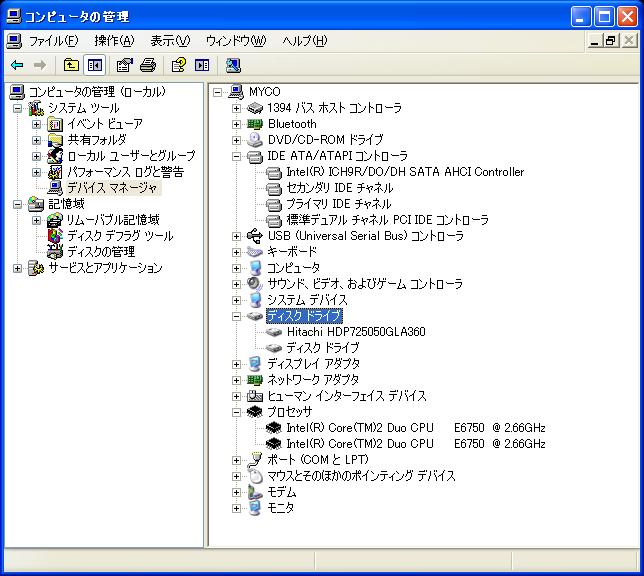Click the キーボード keyboard icon
This screenshot has width=644, height=576.
pos(255,252)
